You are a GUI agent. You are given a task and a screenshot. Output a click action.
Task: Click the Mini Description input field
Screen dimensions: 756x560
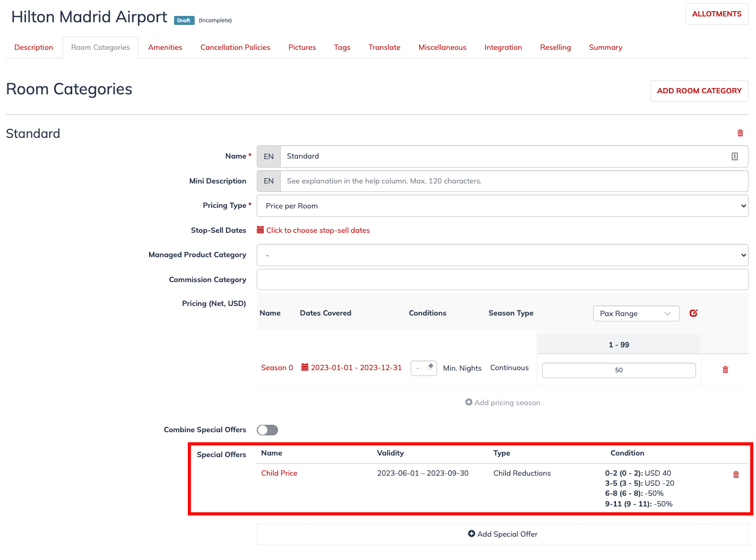click(514, 181)
